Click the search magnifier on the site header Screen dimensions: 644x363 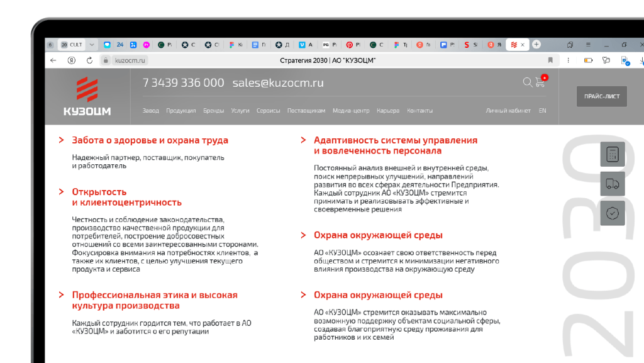pyautogui.click(x=528, y=82)
